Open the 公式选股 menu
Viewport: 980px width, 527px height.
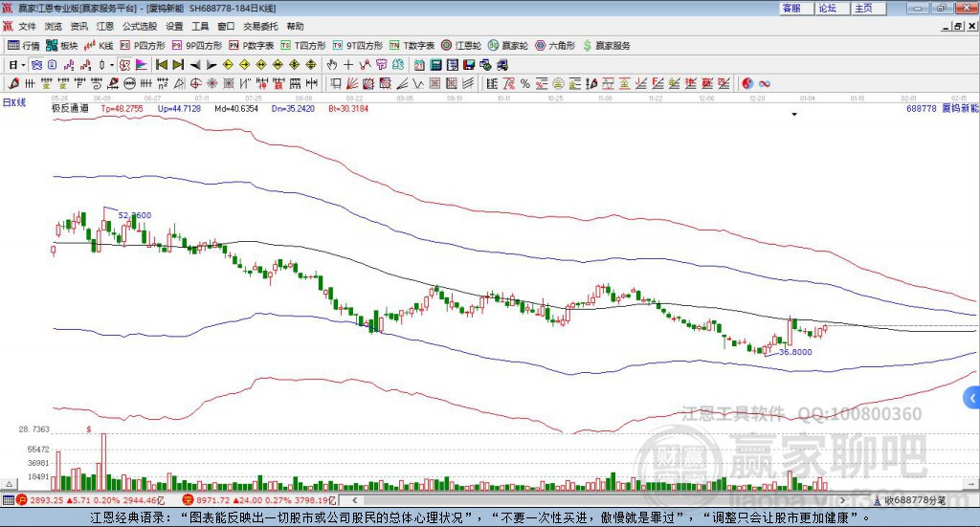(x=140, y=26)
